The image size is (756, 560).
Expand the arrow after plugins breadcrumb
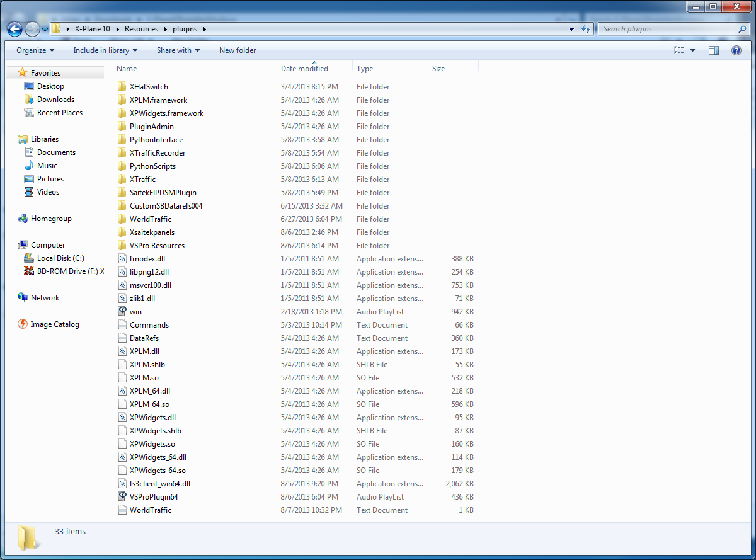pyautogui.click(x=205, y=29)
